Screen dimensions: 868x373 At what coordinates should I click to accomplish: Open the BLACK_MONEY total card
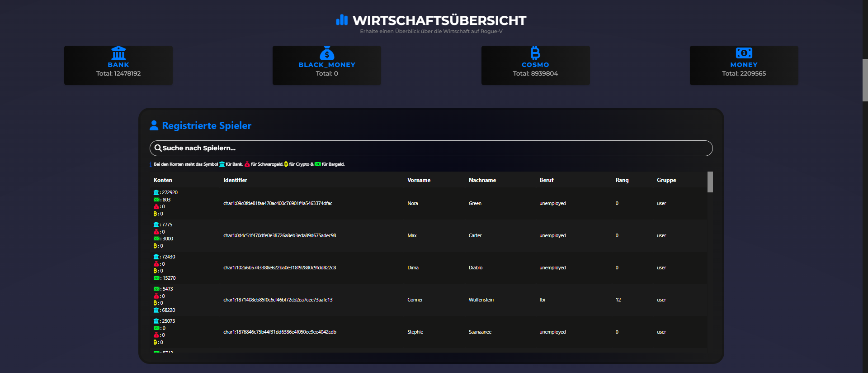327,65
